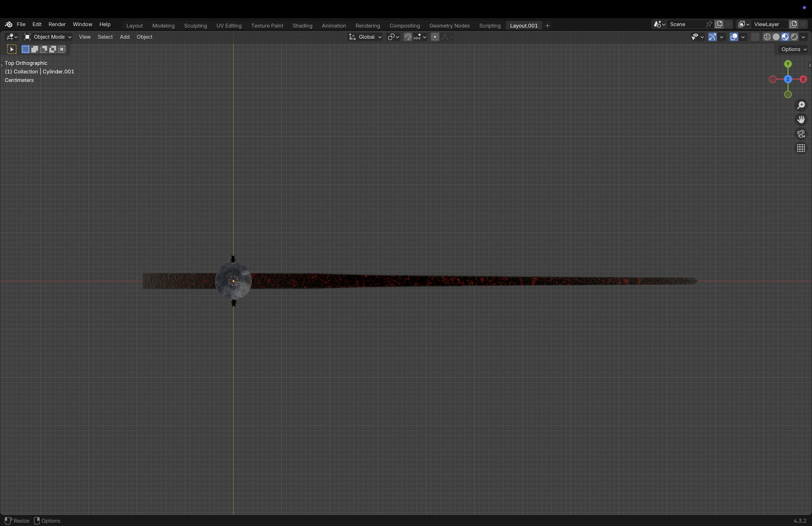Open the editor type dropdown
The image size is (812, 526).
click(12, 37)
